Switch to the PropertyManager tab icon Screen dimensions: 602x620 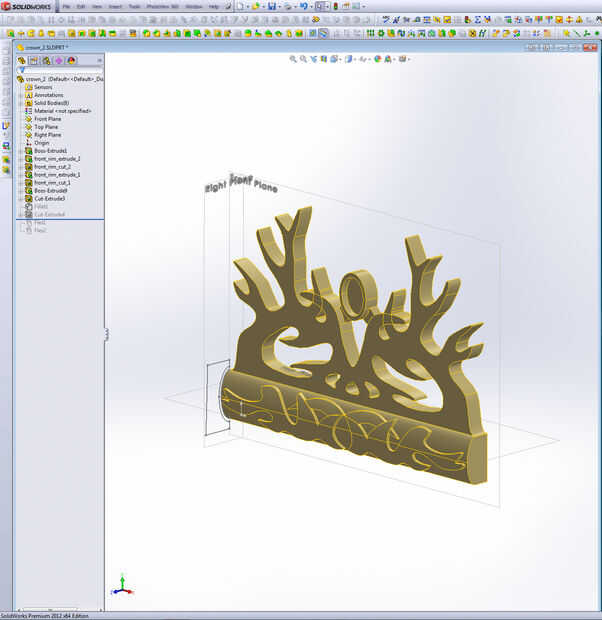[x=34, y=60]
